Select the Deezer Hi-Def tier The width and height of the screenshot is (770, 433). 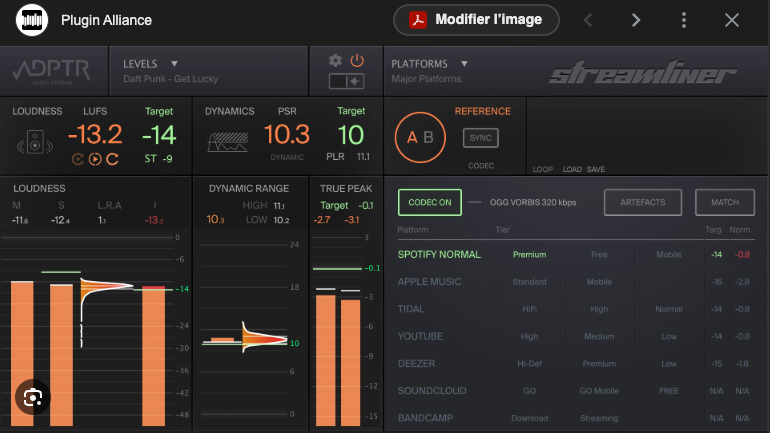[x=529, y=364]
